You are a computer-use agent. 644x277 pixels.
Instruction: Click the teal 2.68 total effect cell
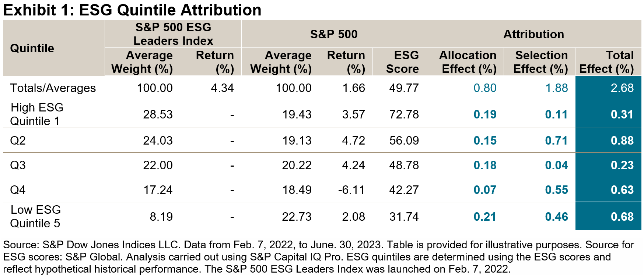[622, 88]
